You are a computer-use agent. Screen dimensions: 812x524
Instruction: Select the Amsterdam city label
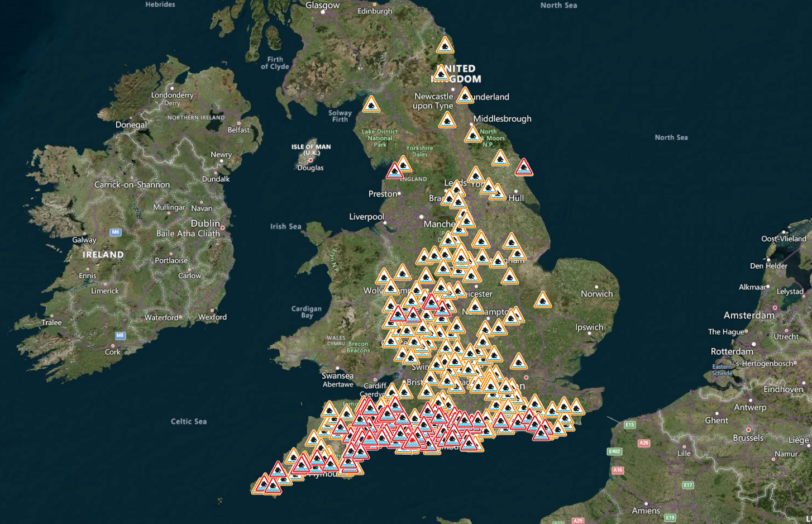(748, 316)
